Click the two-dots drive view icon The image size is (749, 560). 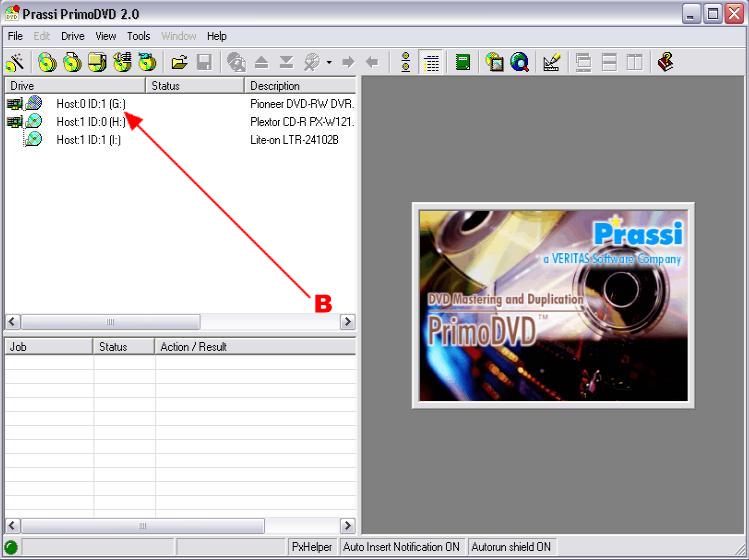[406, 62]
